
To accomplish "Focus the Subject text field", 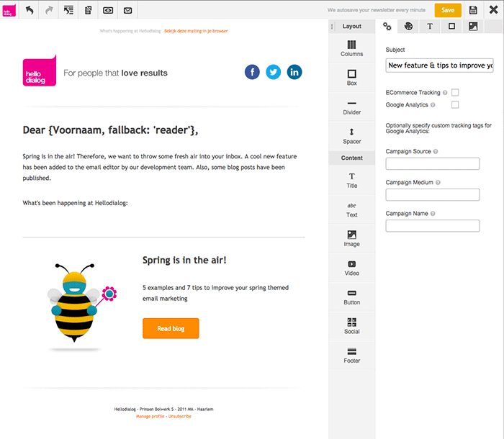I will pos(439,65).
